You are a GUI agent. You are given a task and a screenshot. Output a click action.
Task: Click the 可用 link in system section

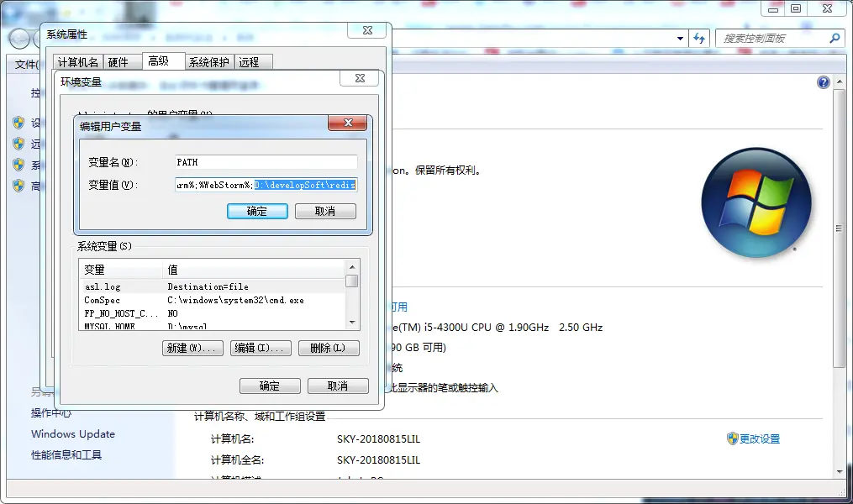tap(398, 307)
